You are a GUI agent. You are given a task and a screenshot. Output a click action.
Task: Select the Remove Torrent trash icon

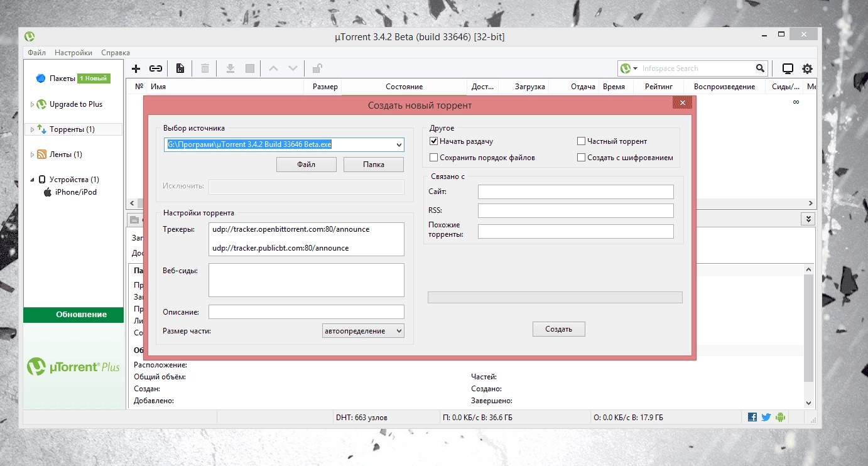pos(205,68)
